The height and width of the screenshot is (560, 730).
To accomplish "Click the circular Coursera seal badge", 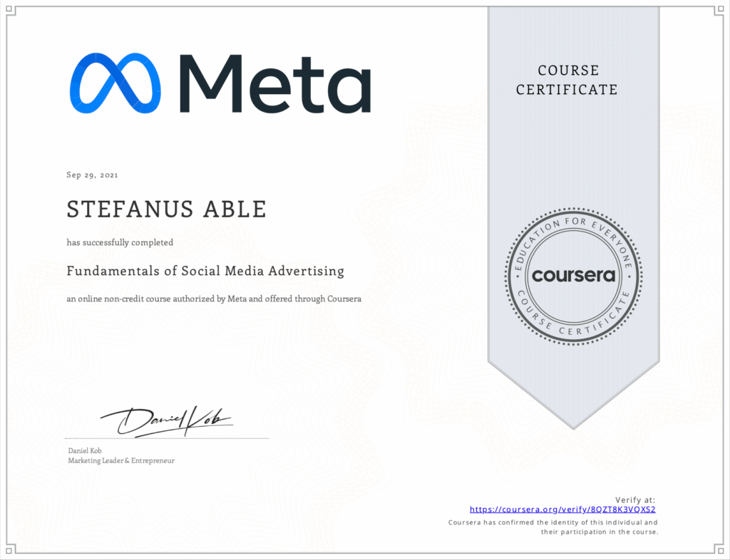I will [574, 275].
